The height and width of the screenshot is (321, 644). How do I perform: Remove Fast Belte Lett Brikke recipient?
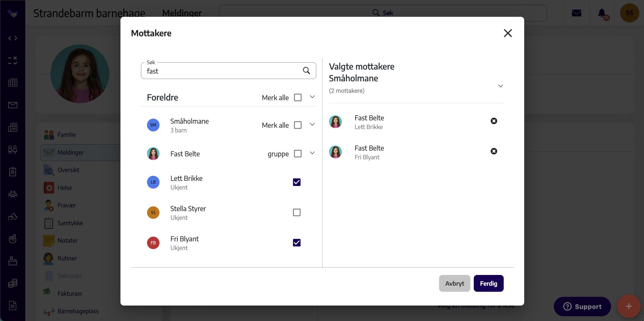[x=494, y=121]
